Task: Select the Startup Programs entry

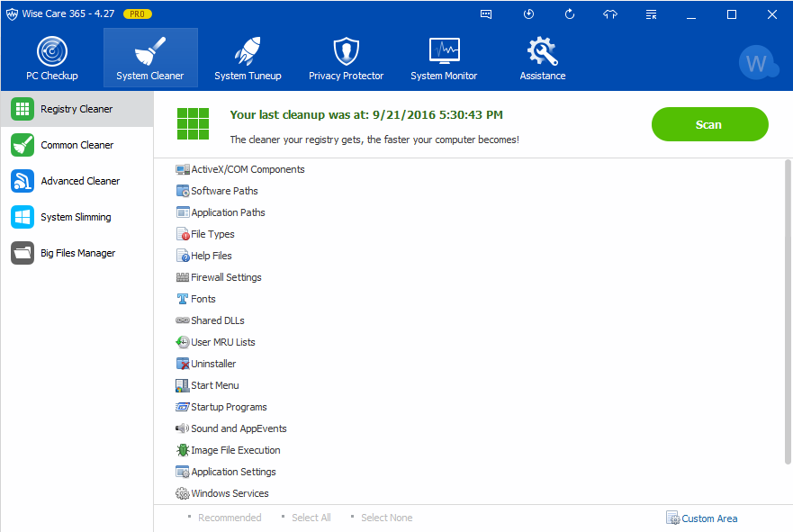Action: tap(230, 407)
